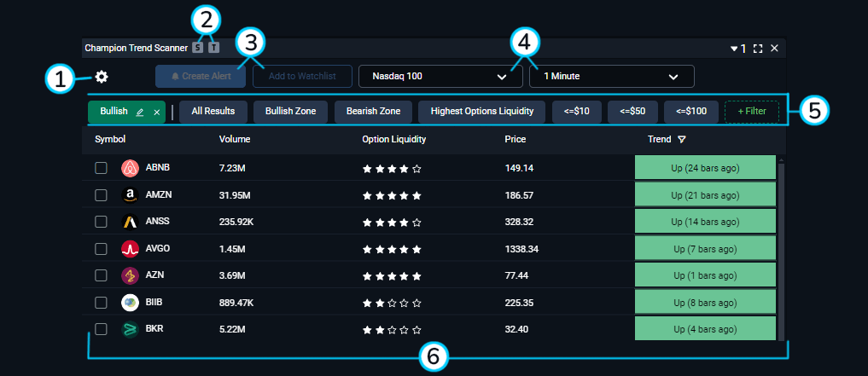
Task: Check the AZN row checkbox
Action: (101, 275)
